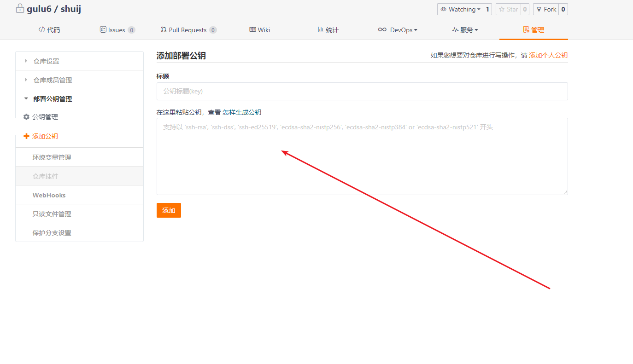Click the Pull Requests count badge 0

coord(213,30)
